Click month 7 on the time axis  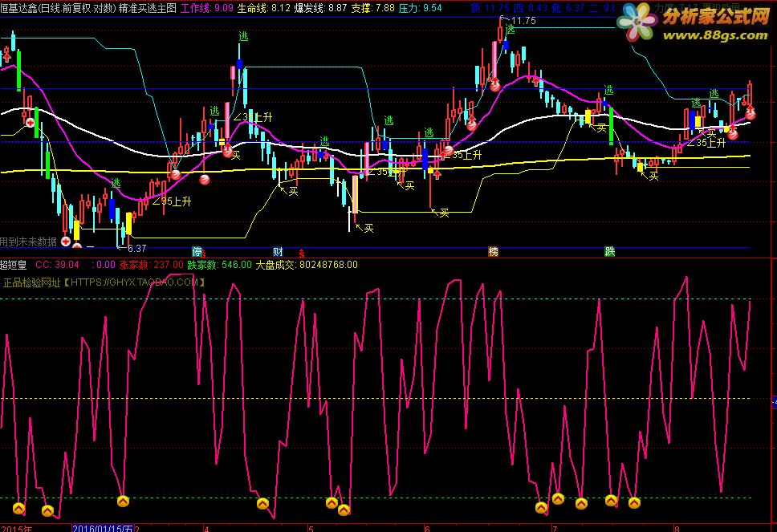point(555,529)
